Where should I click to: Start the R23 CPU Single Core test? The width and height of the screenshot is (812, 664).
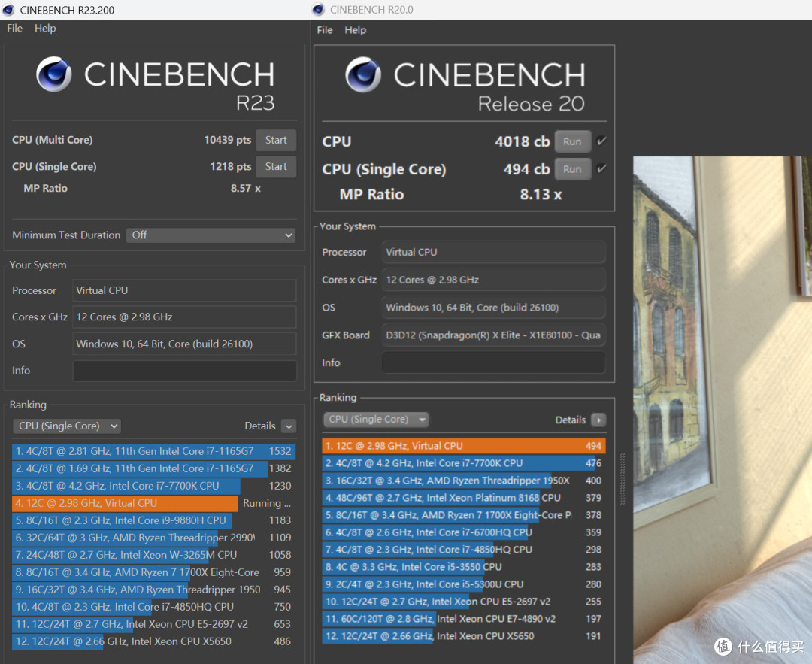point(276,167)
